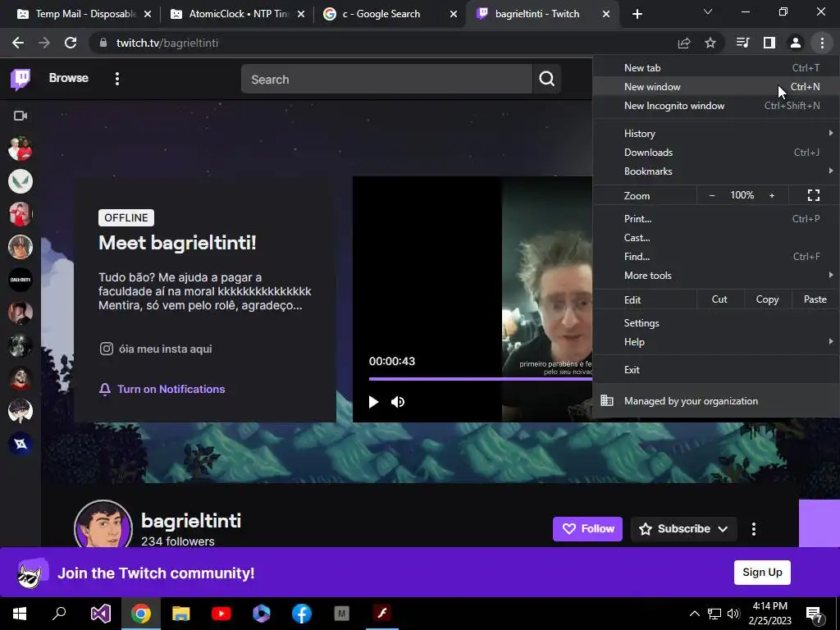The width and height of the screenshot is (840, 630).
Task: Open Chrome media controls icon
Action: pyautogui.click(x=742, y=43)
